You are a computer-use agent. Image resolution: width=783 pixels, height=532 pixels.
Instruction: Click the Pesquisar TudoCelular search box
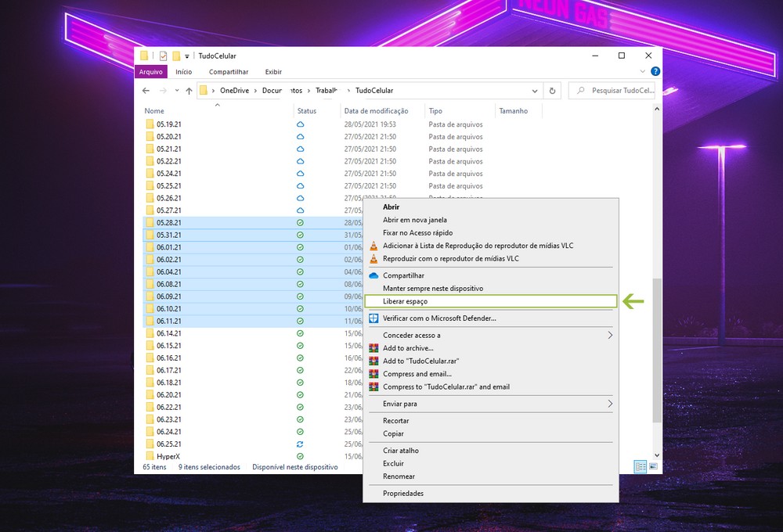(x=620, y=91)
